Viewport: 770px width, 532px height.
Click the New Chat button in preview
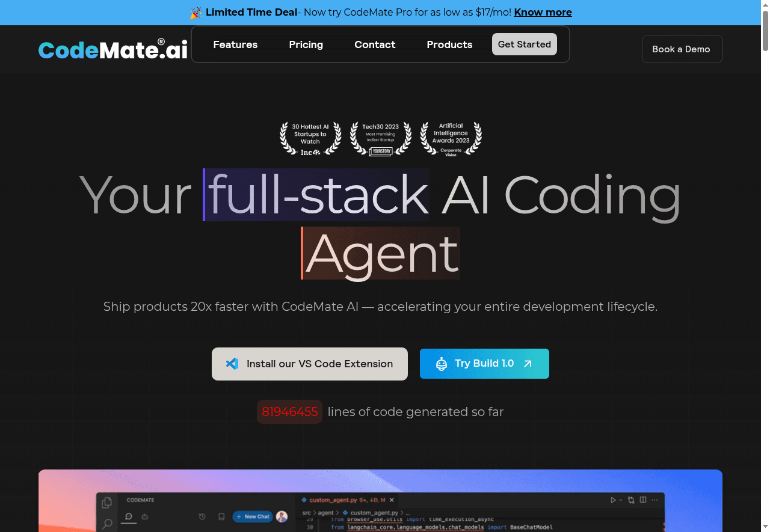[x=253, y=516]
